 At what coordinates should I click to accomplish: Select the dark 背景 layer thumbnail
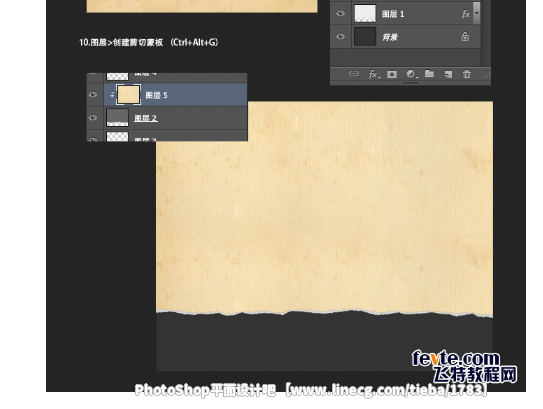(365, 36)
